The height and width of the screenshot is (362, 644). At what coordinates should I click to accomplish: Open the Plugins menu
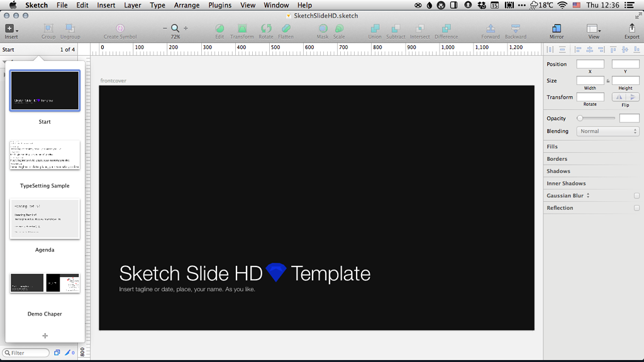point(219,5)
